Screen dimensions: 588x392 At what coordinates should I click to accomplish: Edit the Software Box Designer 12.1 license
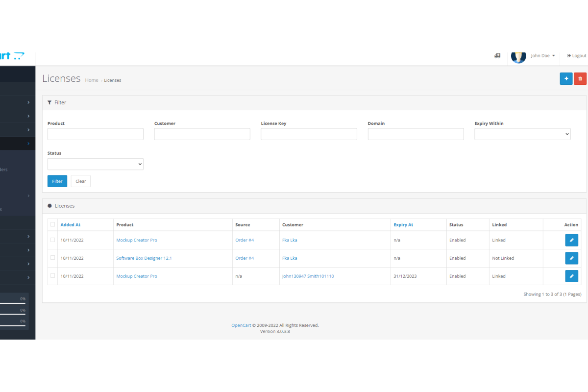tap(571, 258)
